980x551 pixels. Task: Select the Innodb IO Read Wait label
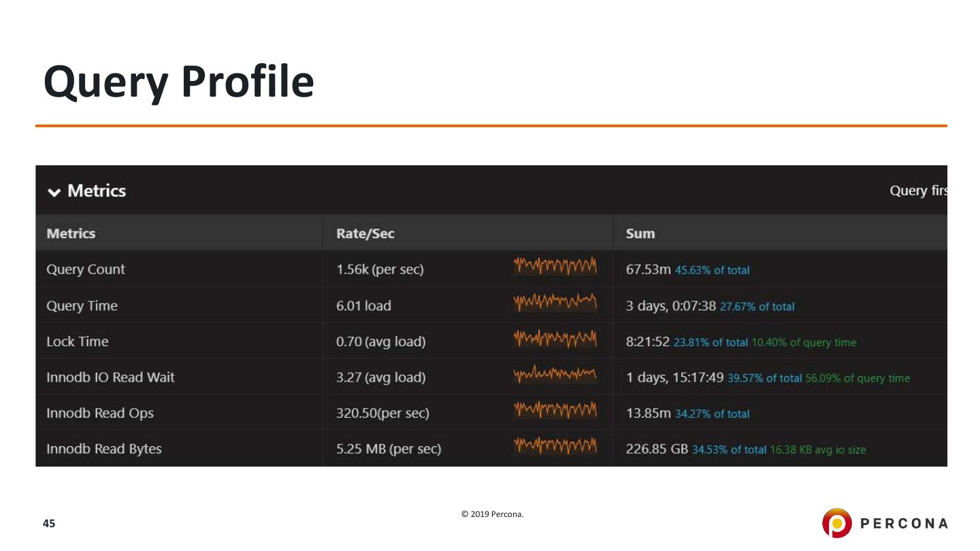click(110, 377)
